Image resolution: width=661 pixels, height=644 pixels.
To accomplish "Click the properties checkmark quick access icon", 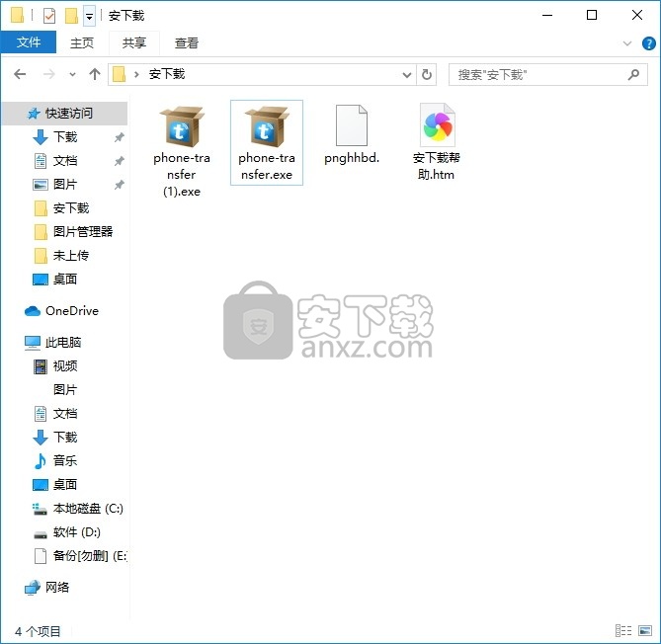I will [48, 16].
